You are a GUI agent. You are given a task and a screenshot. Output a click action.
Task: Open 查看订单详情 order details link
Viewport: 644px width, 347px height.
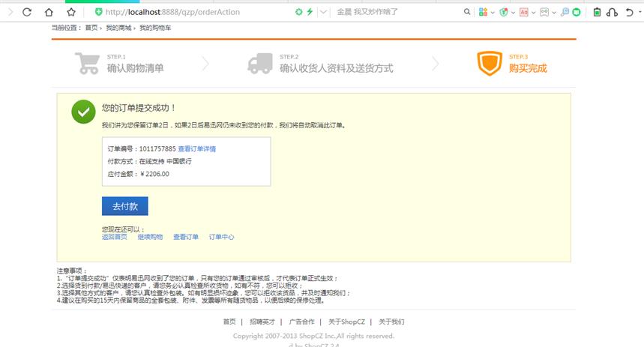point(197,149)
